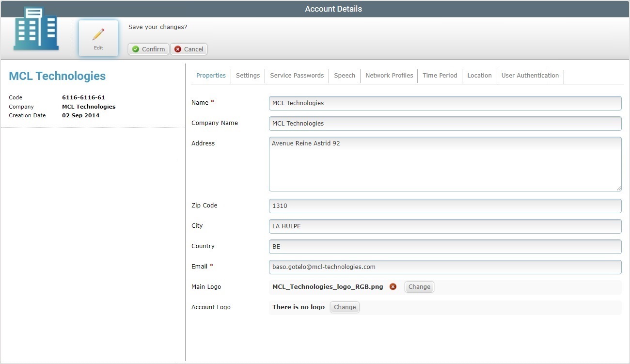Select the User Authentication tab
The image size is (630, 364).
click(530, 76)
